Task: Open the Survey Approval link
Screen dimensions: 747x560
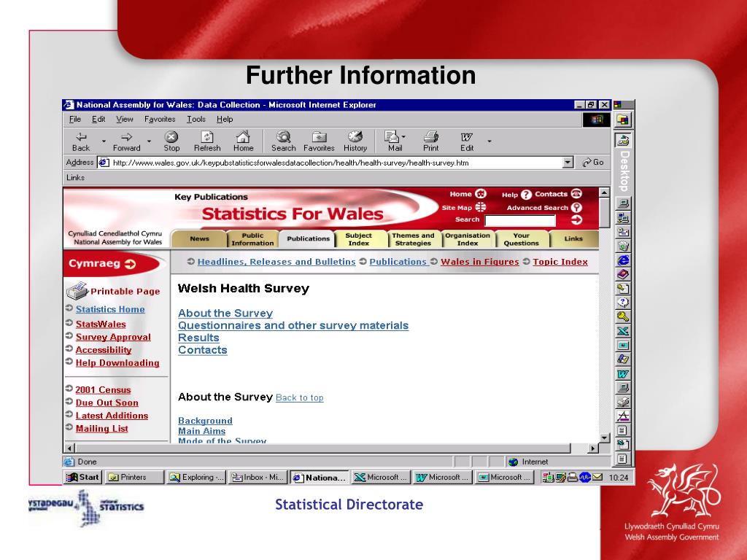Action: coord(113,337)
